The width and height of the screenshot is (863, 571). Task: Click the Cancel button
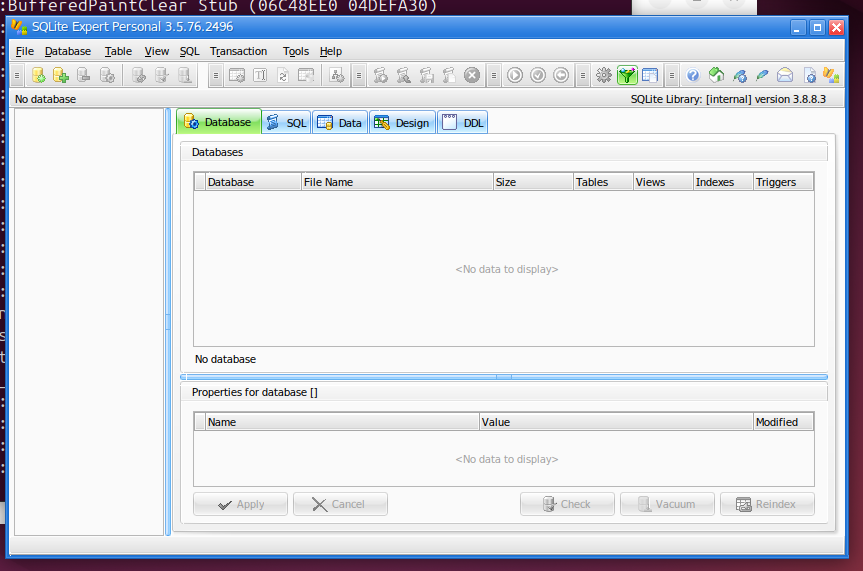[340, 504]
